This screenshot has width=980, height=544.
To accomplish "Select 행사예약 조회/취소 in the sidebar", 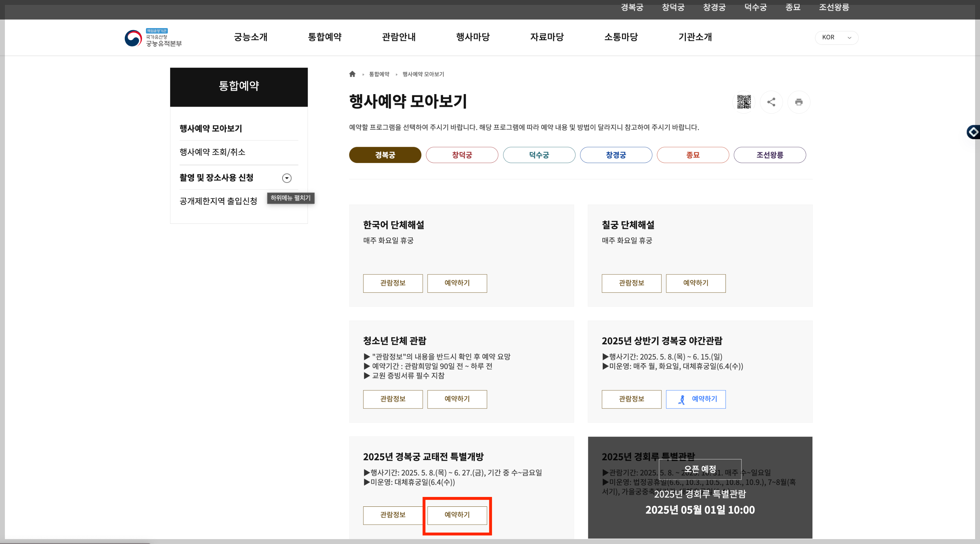I will click(212, 152).
